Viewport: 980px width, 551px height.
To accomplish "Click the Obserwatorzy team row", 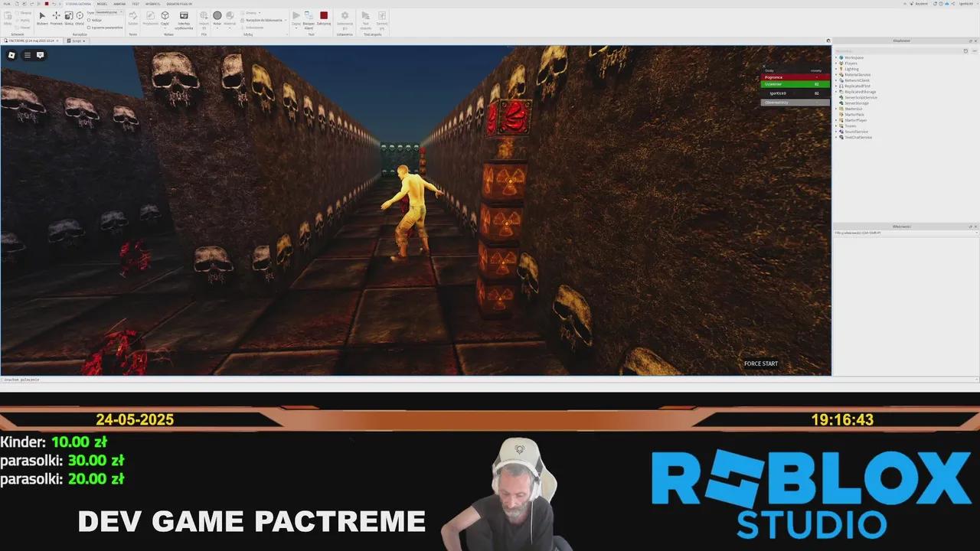I will (795, 102).
